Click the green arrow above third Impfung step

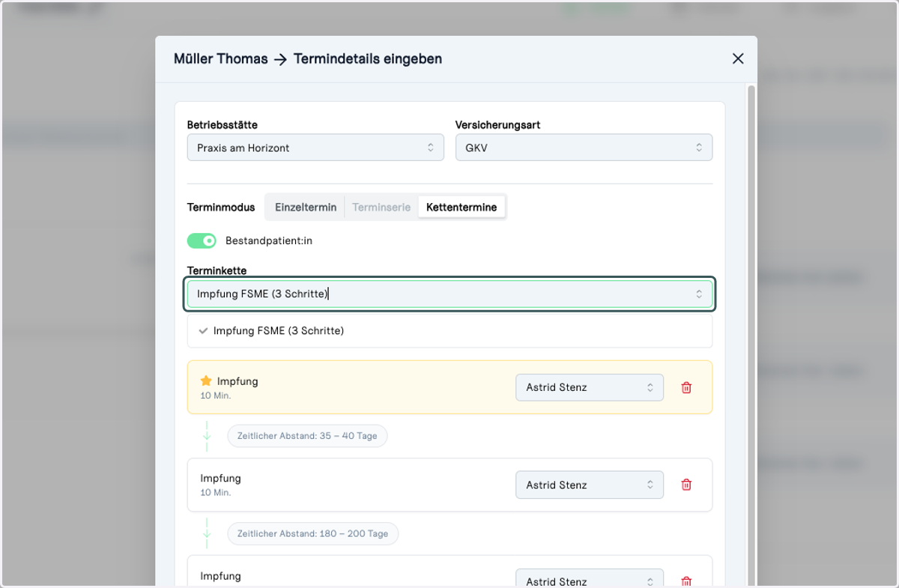point(207,533)
